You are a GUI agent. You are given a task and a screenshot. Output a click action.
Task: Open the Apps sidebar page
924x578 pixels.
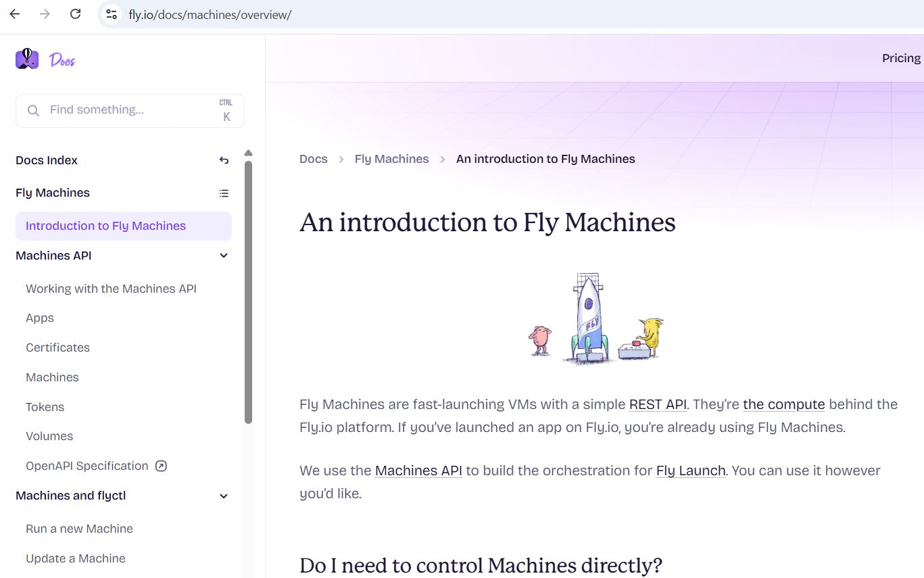[x=40, y=318]
